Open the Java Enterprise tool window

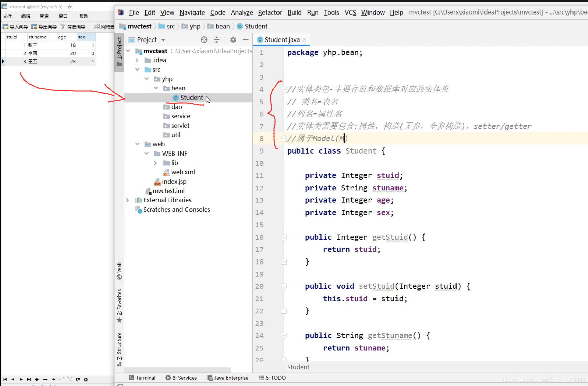tap(228, 378)
